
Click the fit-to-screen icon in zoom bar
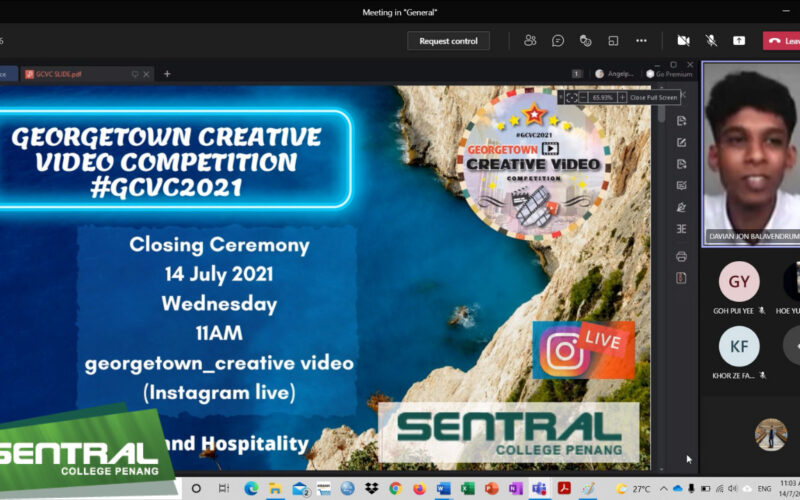click(x=571, y=97)
